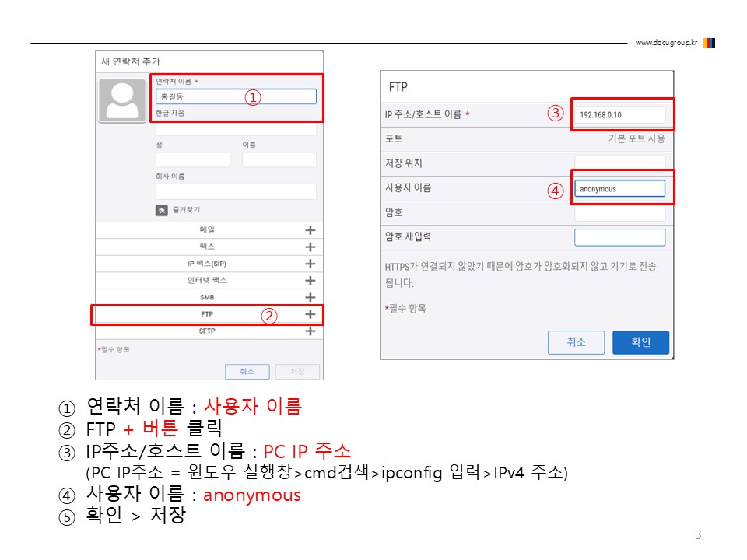
Task: Click the blue 확인 button
Action: click(x=640, y=342)
